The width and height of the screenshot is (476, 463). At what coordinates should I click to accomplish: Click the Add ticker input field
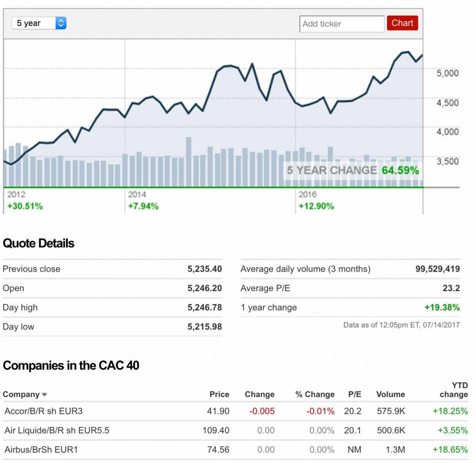tap(342, 24)
